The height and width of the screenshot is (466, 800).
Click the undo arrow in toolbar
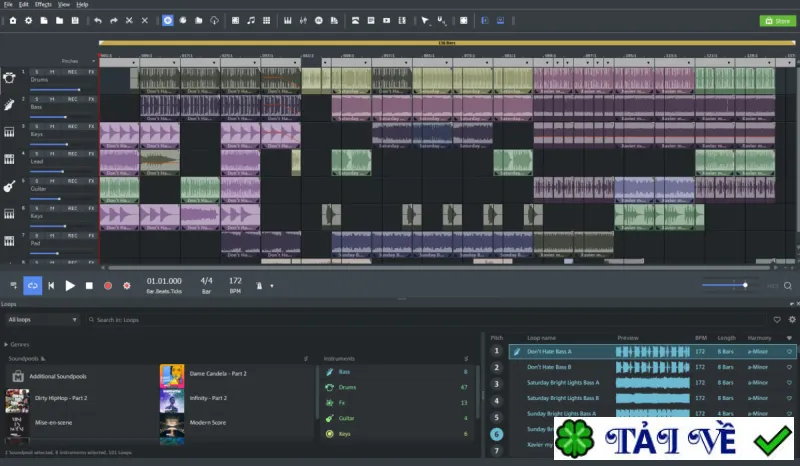[x=98, y=20]
